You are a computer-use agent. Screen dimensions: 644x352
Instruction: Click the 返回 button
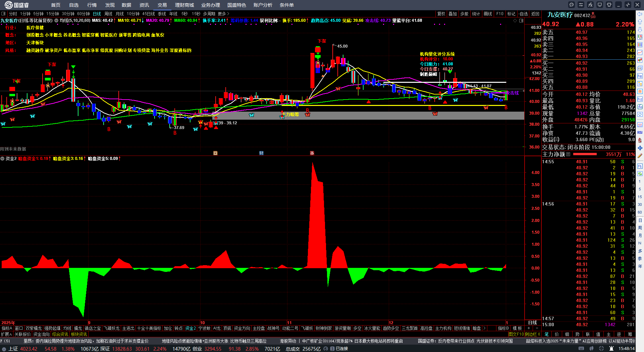[535, 14]
